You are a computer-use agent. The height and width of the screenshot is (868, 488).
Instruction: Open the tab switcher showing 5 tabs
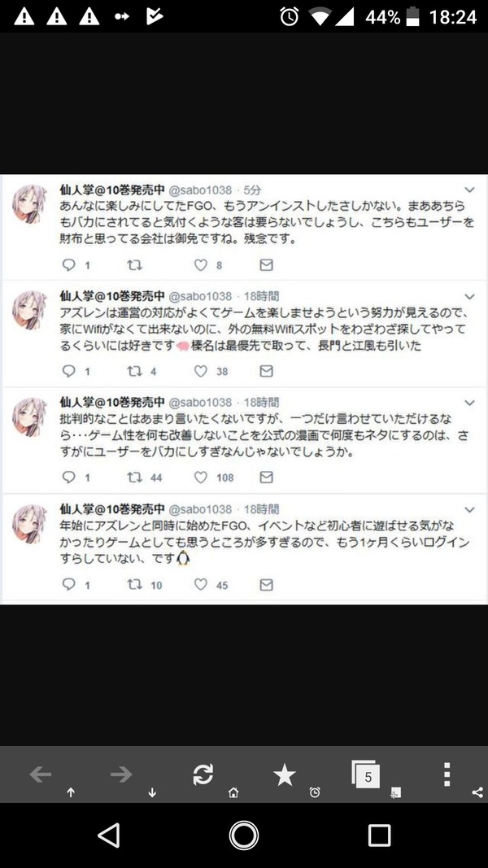366,774
